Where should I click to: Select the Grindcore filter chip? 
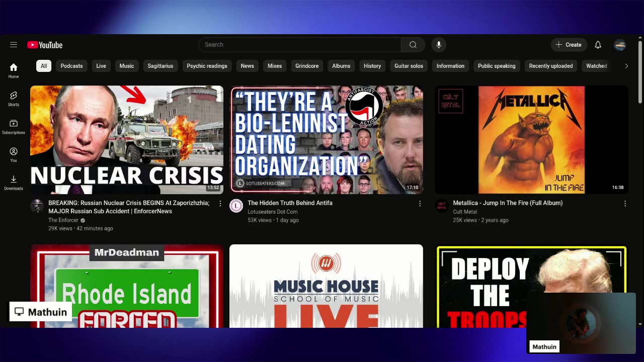click(x=307, y=66)
